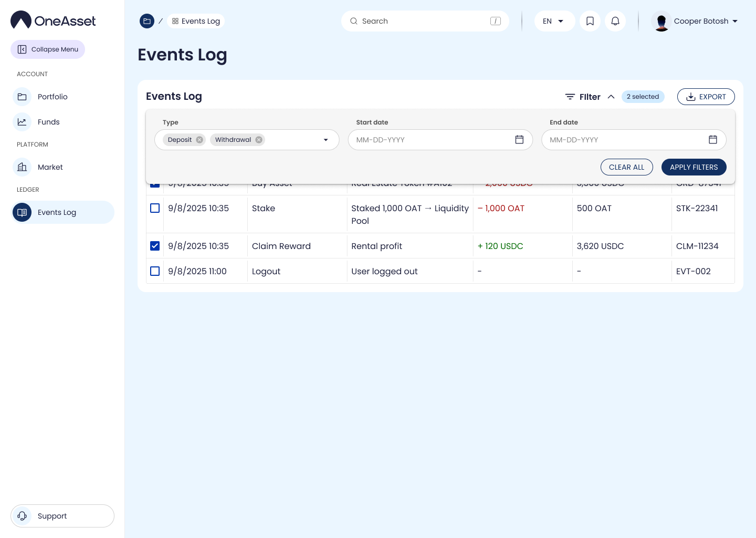This screenshot has width=756, height=538.
Task: Click the bookmark icon in header
Action: point(590,21)
